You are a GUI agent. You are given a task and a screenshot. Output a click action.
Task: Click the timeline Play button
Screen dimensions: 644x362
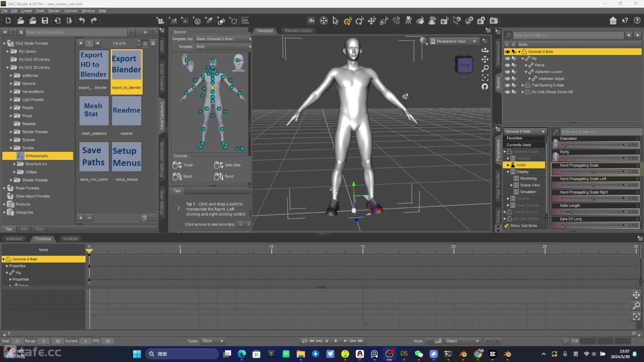point(336,341)
